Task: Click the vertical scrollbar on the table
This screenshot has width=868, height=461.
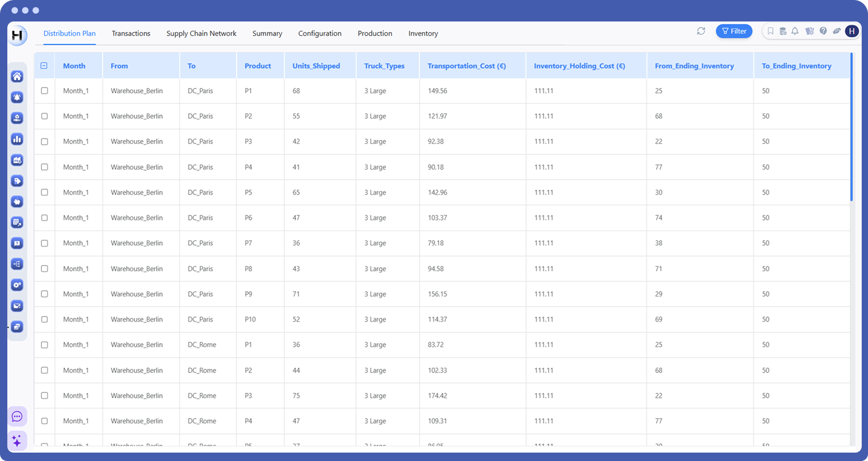Action: point(851,127)
